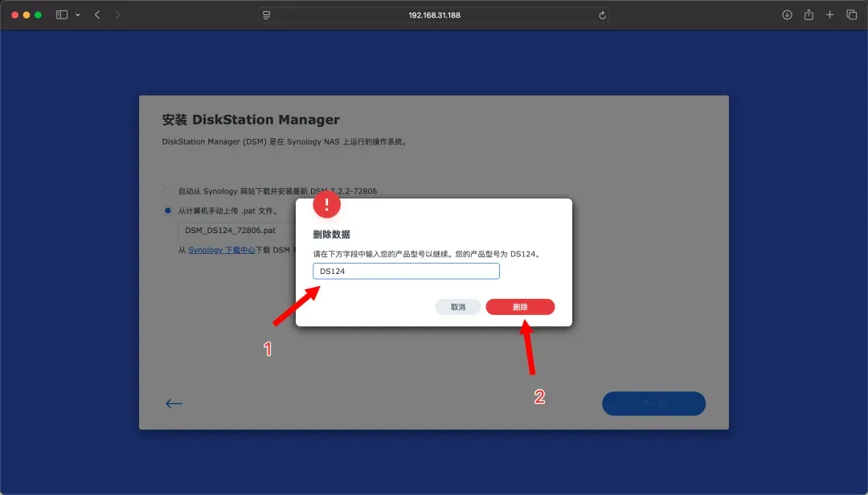
Task: Click the blue 下一步 next button
Action: 653,403
